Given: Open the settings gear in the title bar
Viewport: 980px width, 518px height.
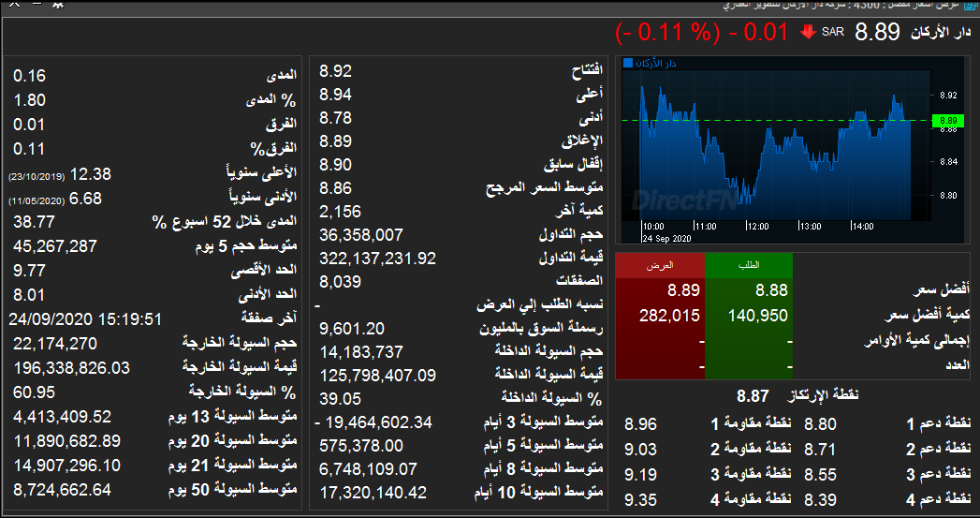Looking at the screenshot, I should 58,4.
